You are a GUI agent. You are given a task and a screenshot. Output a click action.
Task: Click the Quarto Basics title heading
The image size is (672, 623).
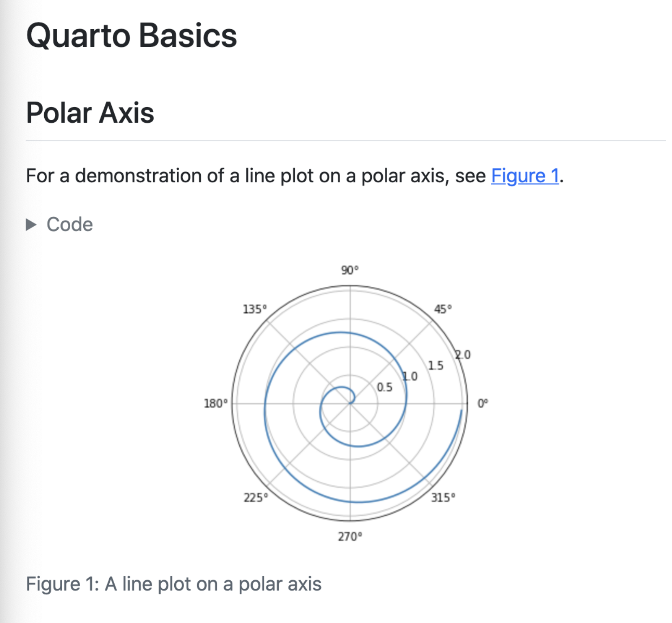pyautogui.click(x=131, y=36)
